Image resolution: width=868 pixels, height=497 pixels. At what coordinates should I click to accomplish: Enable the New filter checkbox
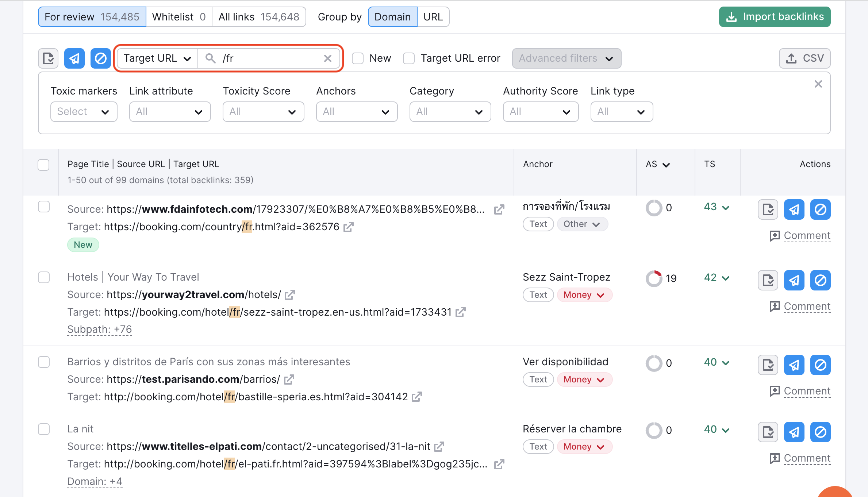click(x=357, y=58)
